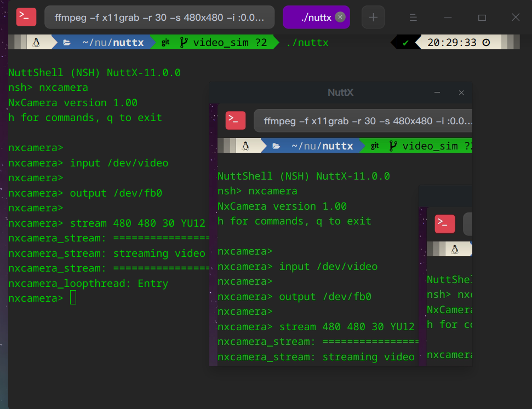The width and height of the screenshot is (532, 409).
Task: Close the NuttX window
Action: [x=461, y=93]
